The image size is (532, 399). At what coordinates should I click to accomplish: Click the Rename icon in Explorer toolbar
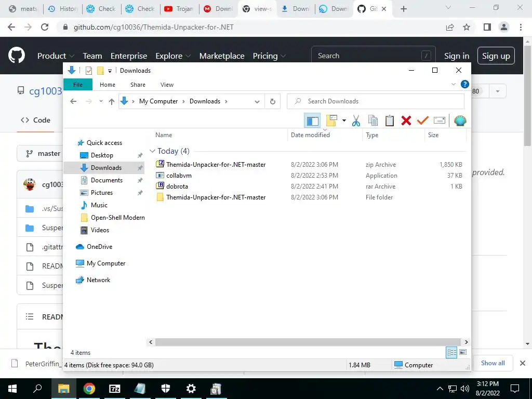[x=440, y=121]
